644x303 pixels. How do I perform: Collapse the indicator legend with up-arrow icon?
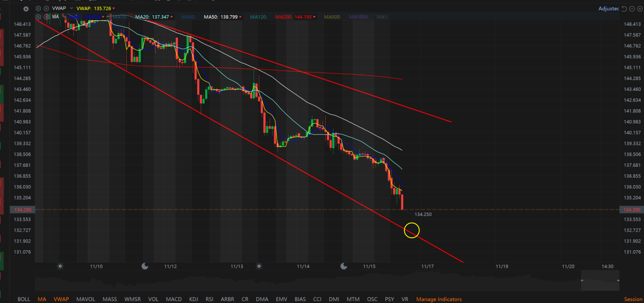[26, 8]
